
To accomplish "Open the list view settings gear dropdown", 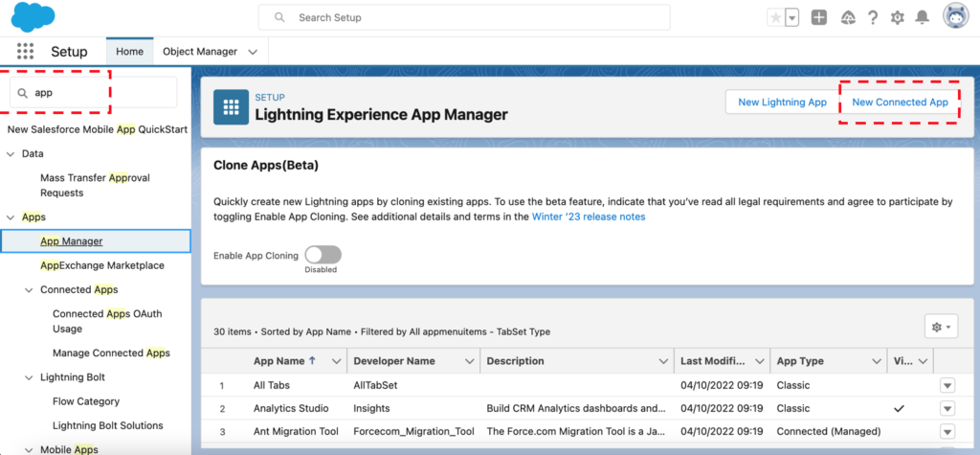I will click(941, 327).
